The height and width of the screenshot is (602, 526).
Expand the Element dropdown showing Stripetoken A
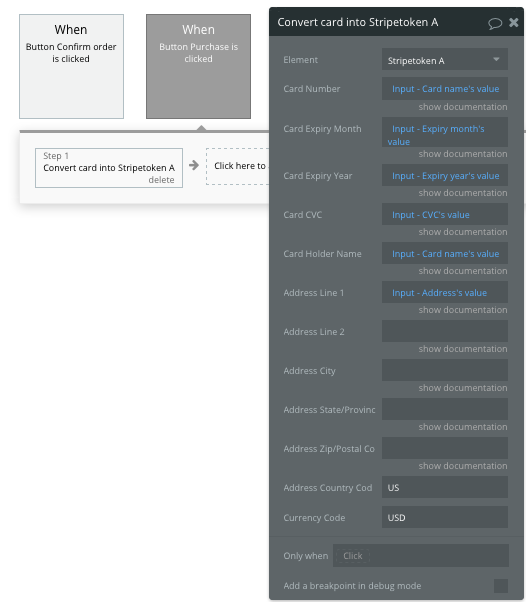[x=445, y=60]
